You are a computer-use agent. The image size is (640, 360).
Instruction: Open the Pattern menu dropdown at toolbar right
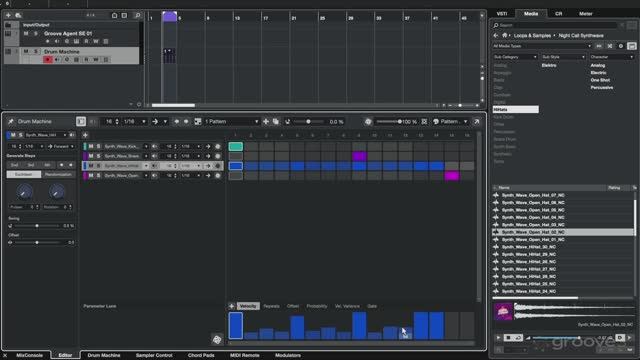[450, 122]
